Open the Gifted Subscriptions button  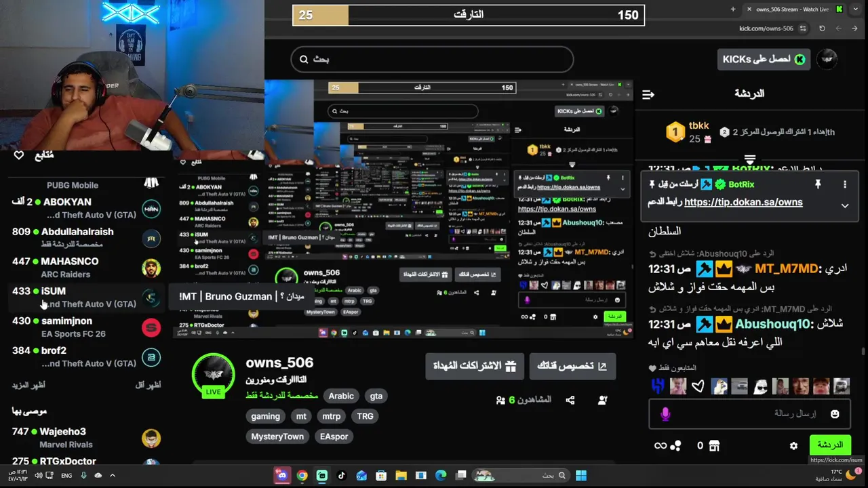(475, 366)
